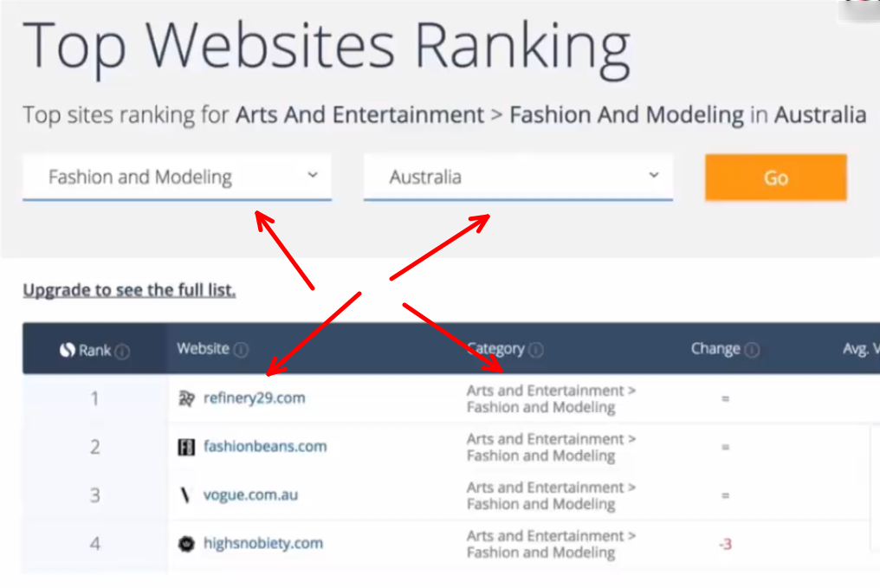Open the Australia country dropdown
Screen dimensions: 880x588
(x=517, y=178)
